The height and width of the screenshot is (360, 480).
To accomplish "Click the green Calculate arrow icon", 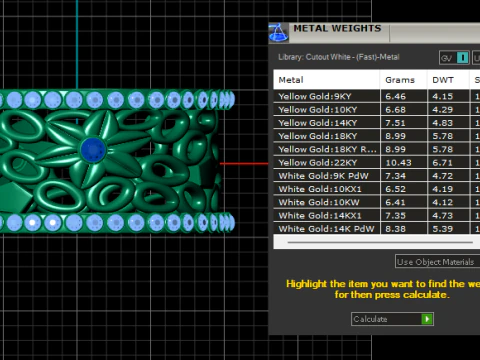I will point(427,319).
